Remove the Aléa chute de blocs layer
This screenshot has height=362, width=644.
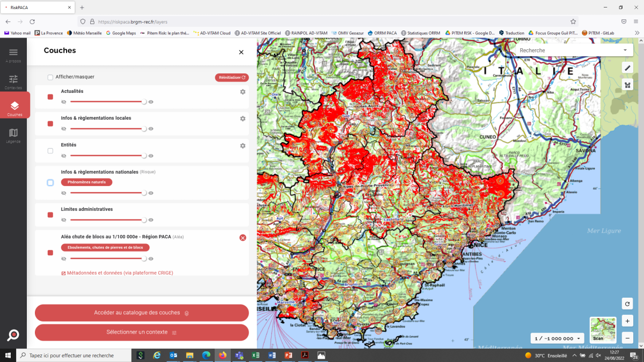(243, 238)
